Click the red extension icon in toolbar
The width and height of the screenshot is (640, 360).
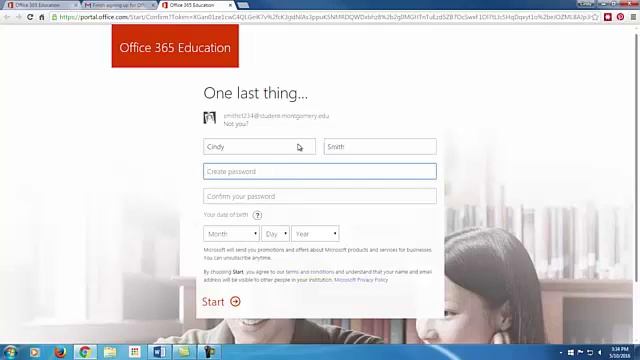click(x=608, y=17)
